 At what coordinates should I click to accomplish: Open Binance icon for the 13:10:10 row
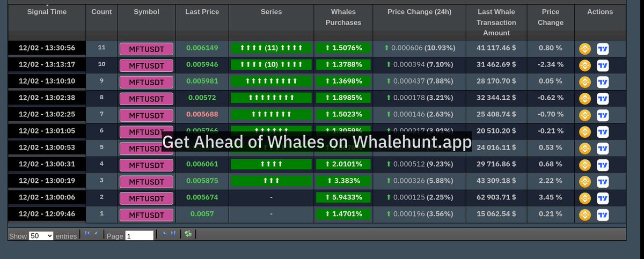tap(585, 82)
